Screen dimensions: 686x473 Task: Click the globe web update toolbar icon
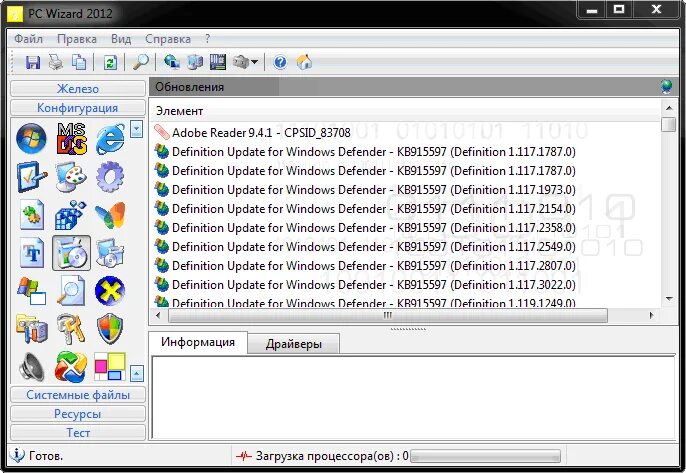[172, 62]
